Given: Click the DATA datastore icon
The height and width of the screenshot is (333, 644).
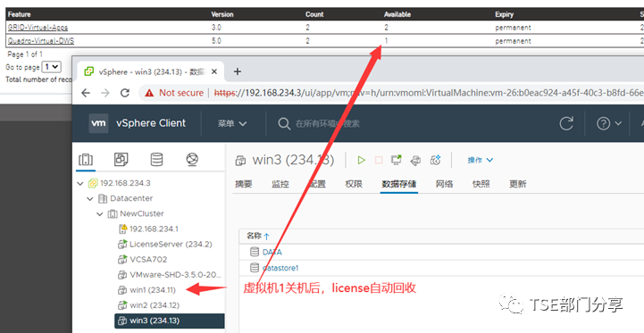Looking at the screenshot, I should click(x=255, y=252).
